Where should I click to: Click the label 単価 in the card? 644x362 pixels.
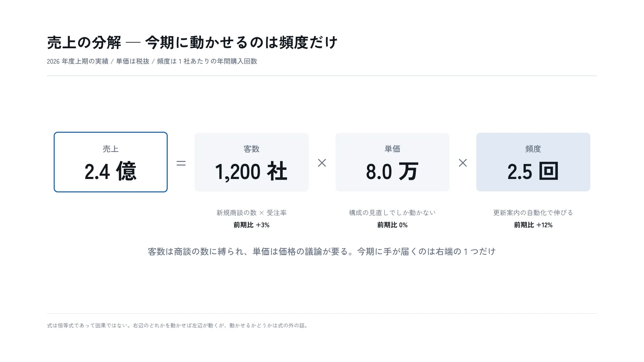(x=392, y=149)
